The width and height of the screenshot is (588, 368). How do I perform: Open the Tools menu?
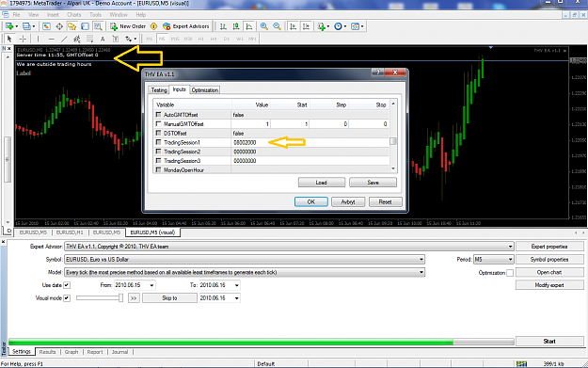pos(95,15)
